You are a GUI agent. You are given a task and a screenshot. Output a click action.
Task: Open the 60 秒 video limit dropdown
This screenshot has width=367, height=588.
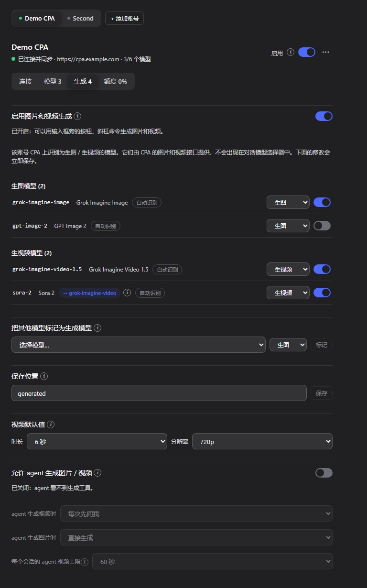pyautogui.click(x=212, y=562)
